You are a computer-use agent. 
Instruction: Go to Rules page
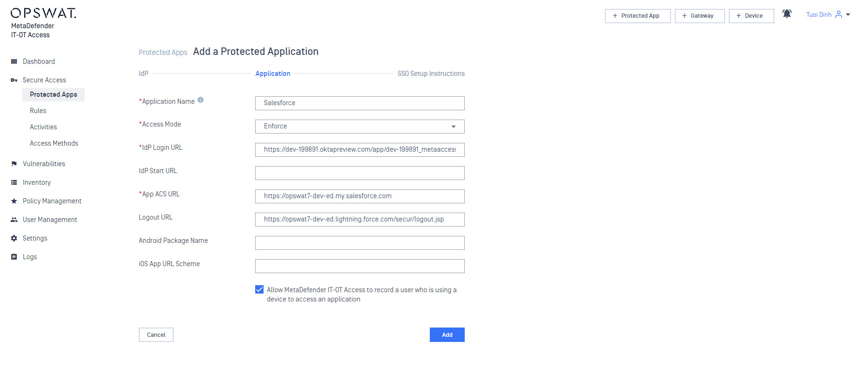tap(38, 111)
